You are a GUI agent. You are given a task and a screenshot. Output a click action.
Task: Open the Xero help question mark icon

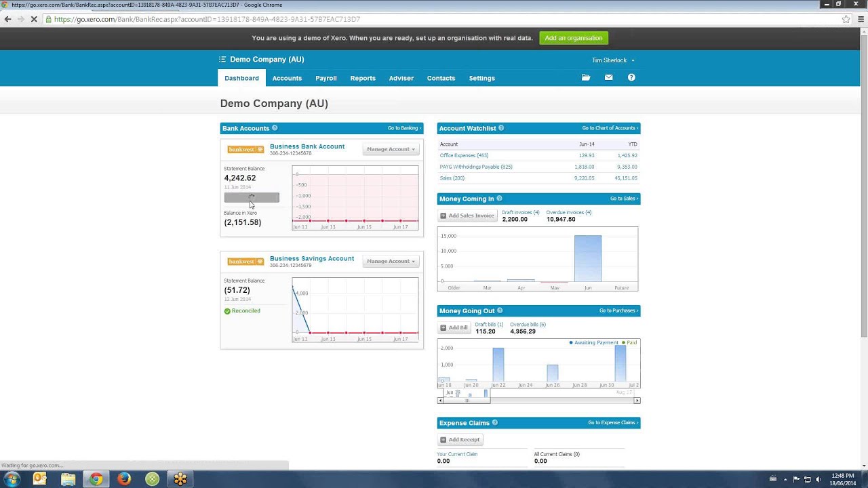(x=631, y=78)
